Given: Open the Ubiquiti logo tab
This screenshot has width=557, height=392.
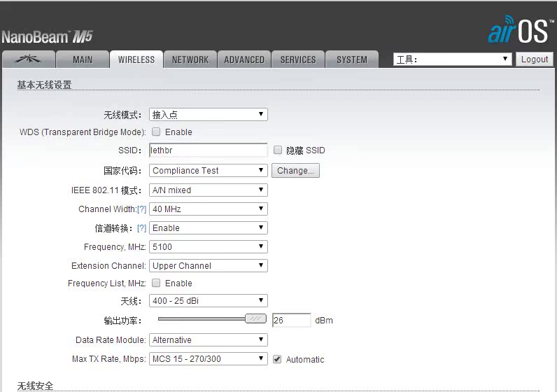Looking at the screenshot, I should (x=29, y=59).
